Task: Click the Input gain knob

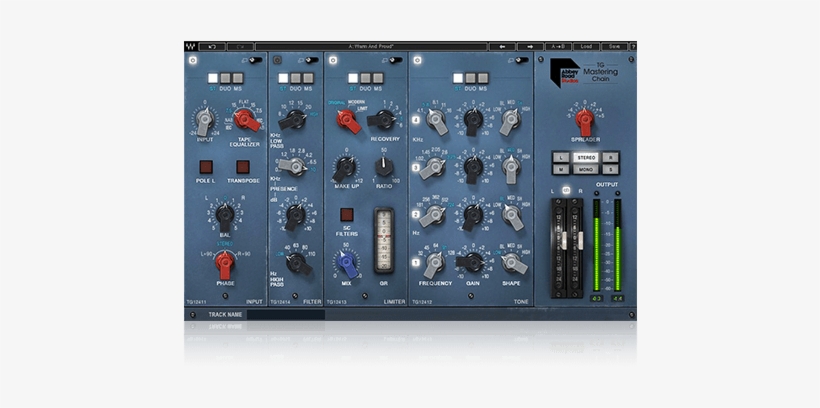Action: click(204, 120)
